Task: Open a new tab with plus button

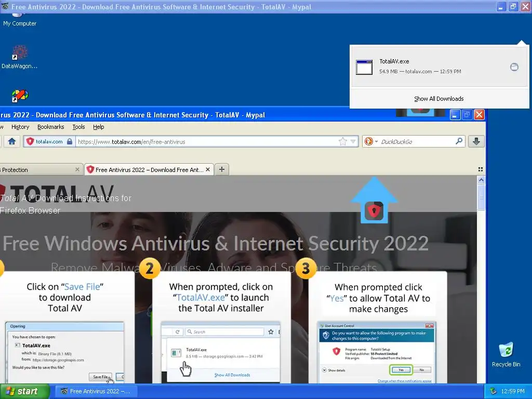Action: click(x=221, y=169)
